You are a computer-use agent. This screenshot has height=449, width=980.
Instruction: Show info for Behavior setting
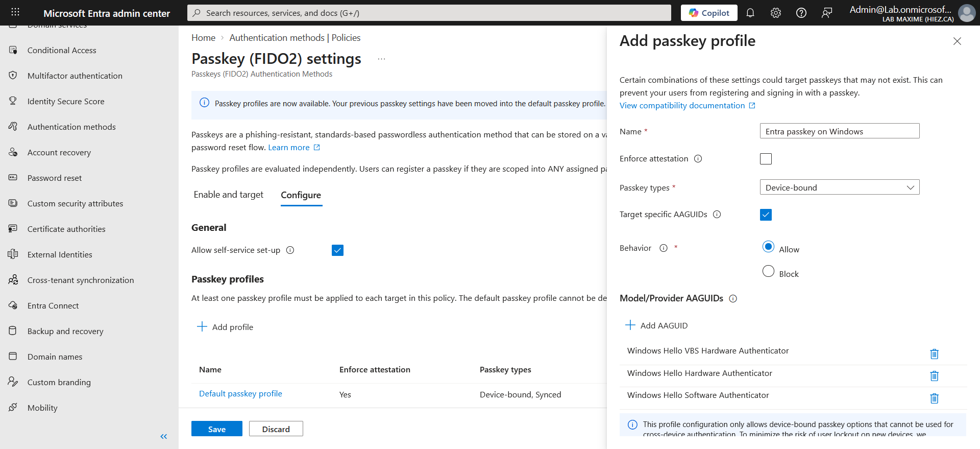tap(664, 248)
